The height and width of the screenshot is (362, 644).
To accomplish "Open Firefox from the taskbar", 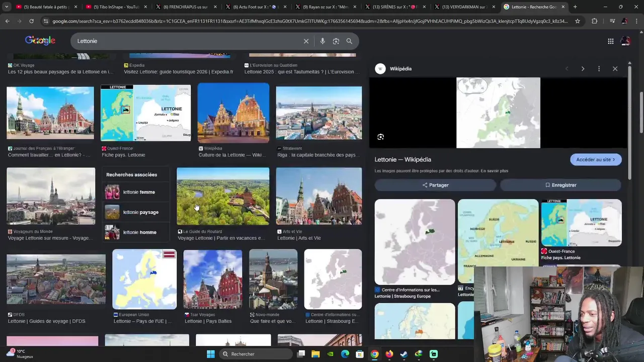I will (389, 354).
